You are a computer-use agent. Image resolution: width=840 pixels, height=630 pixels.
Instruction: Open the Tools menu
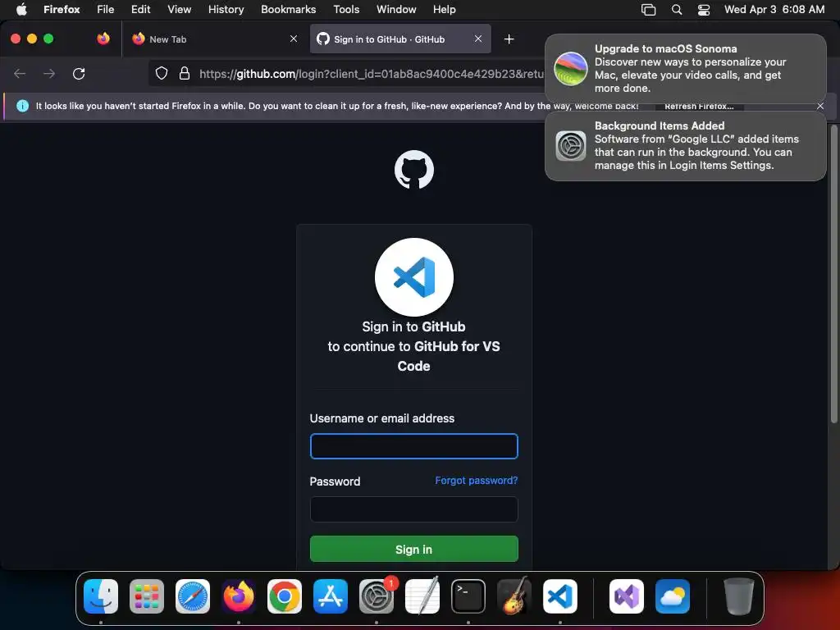tap(346, 10)
